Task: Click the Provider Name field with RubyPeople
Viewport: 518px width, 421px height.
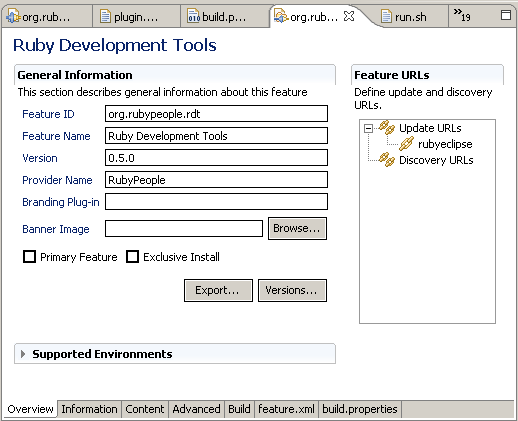Action: click(x=216, y=180)
